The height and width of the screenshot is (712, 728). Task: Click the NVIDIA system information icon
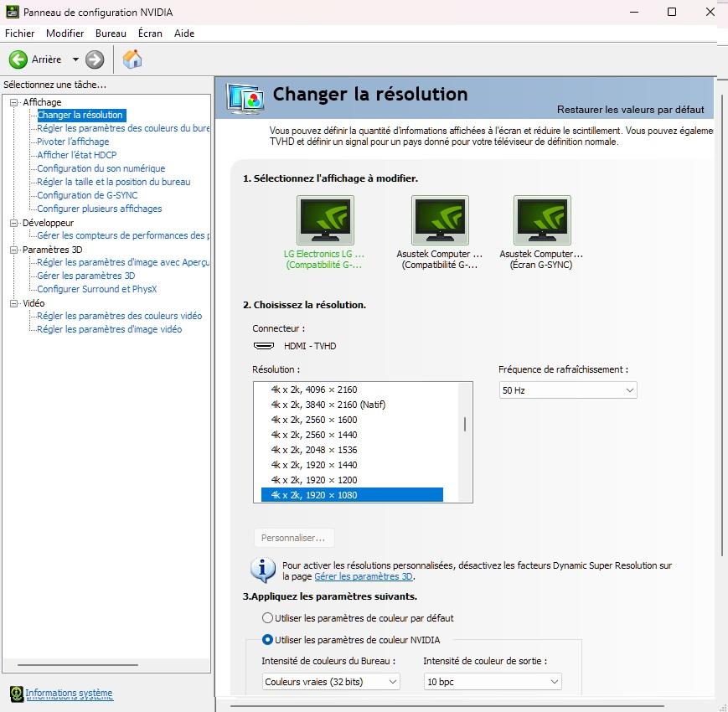16,694
